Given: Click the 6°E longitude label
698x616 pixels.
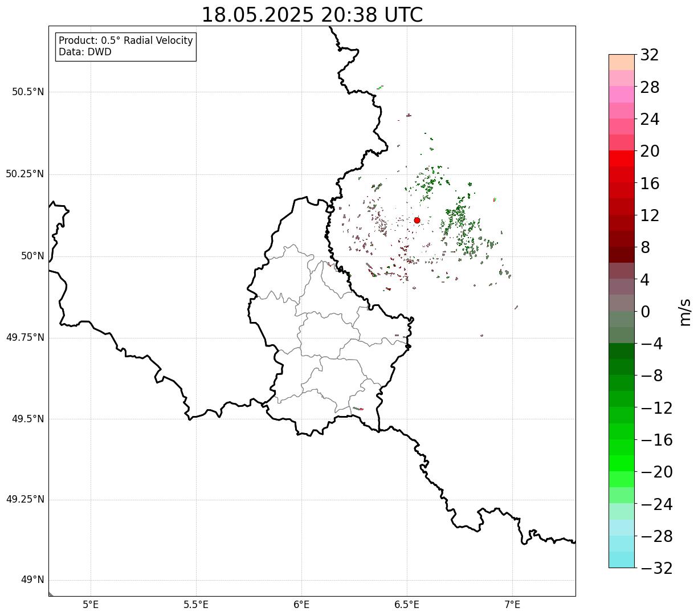Looking at the screenshot, I should pos(301,605).
